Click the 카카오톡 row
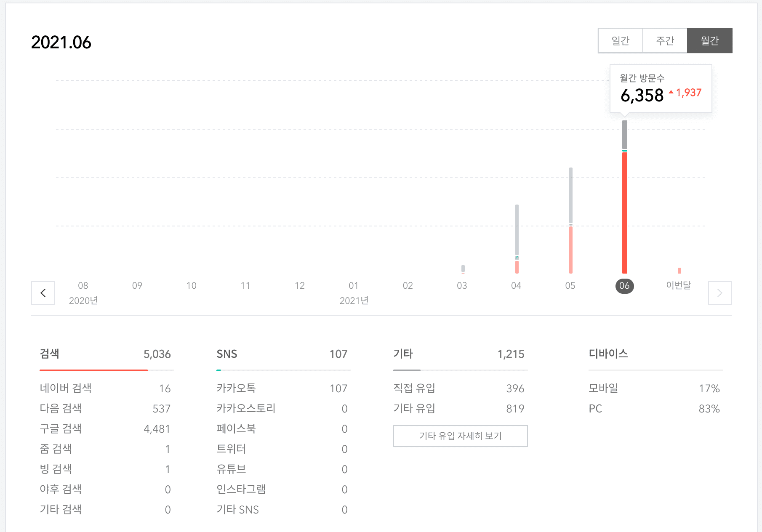 tap(282, 388)
